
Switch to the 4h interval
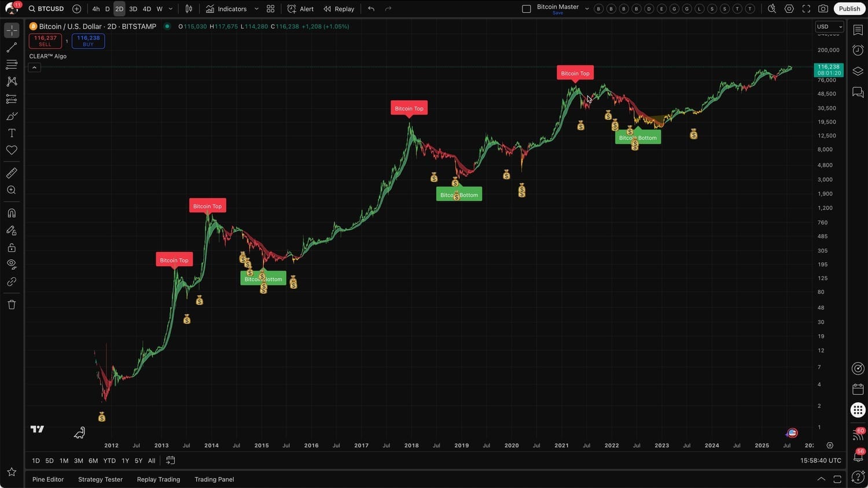click(x=95, y=9)
